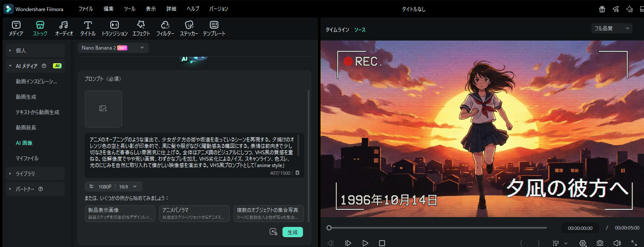
Task: Switch preview to ソース view
Action: (x=359, y=30)
